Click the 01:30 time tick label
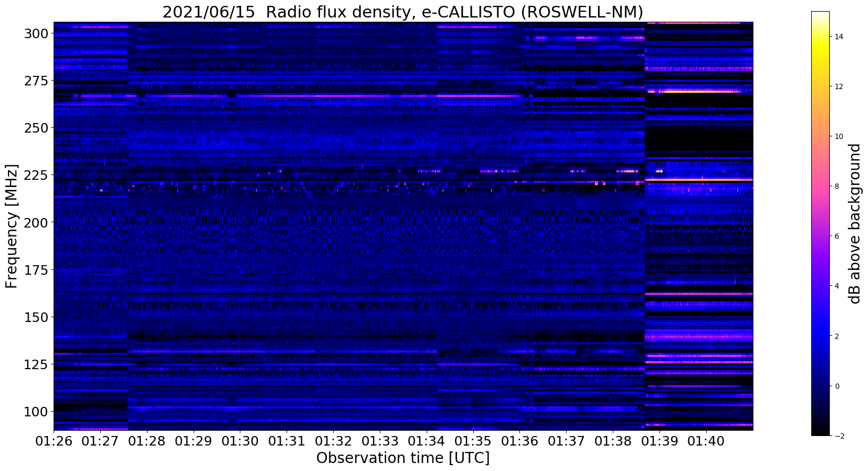 240,441
